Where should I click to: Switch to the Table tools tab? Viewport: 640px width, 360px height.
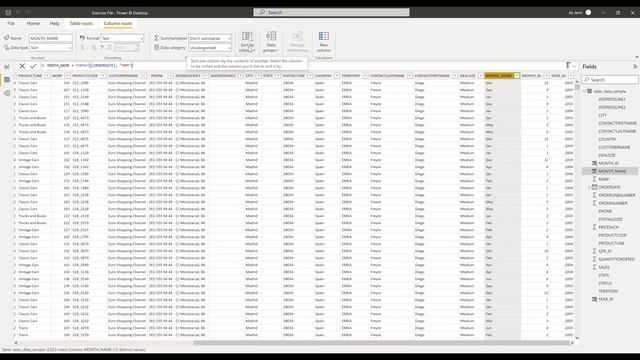coord(81,24)
